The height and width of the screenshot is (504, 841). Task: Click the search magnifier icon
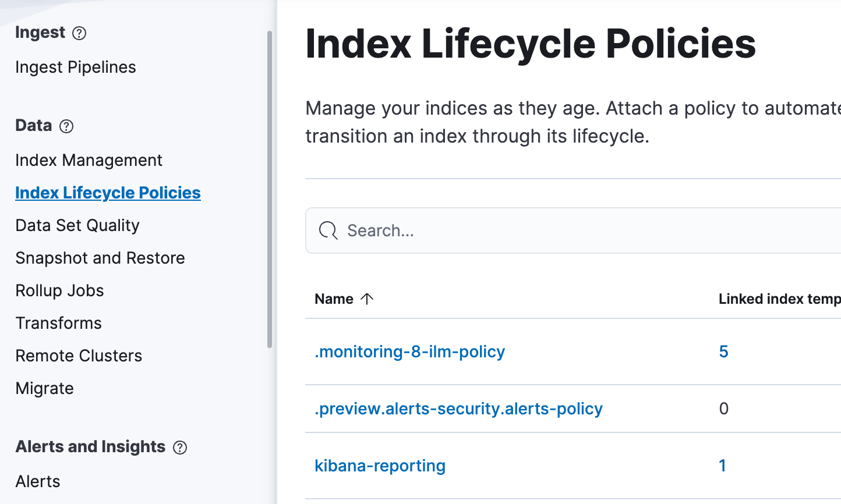pos(328,230)
